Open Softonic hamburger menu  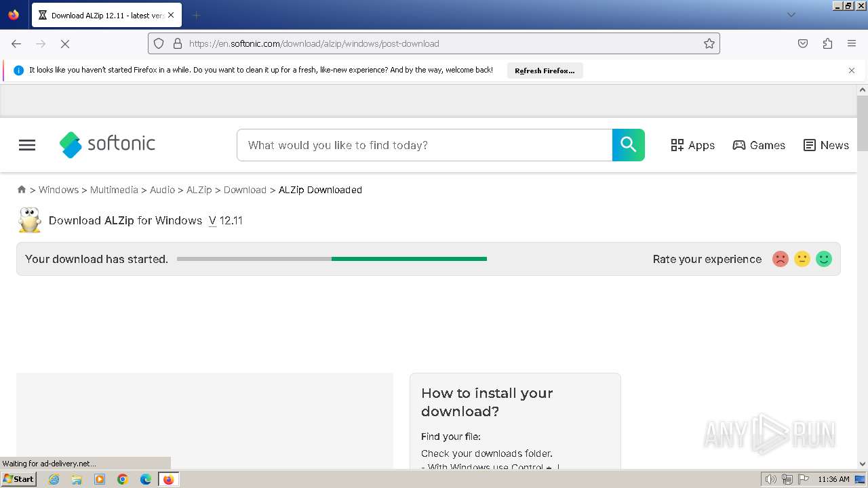point(27,145)
